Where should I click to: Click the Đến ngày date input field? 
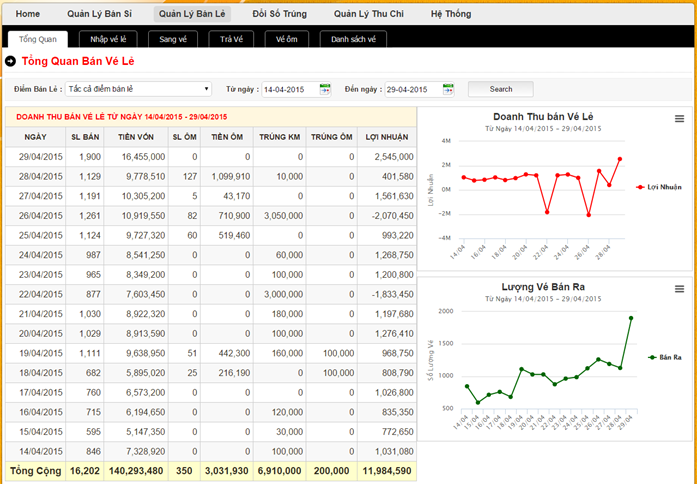pos(410,90)
